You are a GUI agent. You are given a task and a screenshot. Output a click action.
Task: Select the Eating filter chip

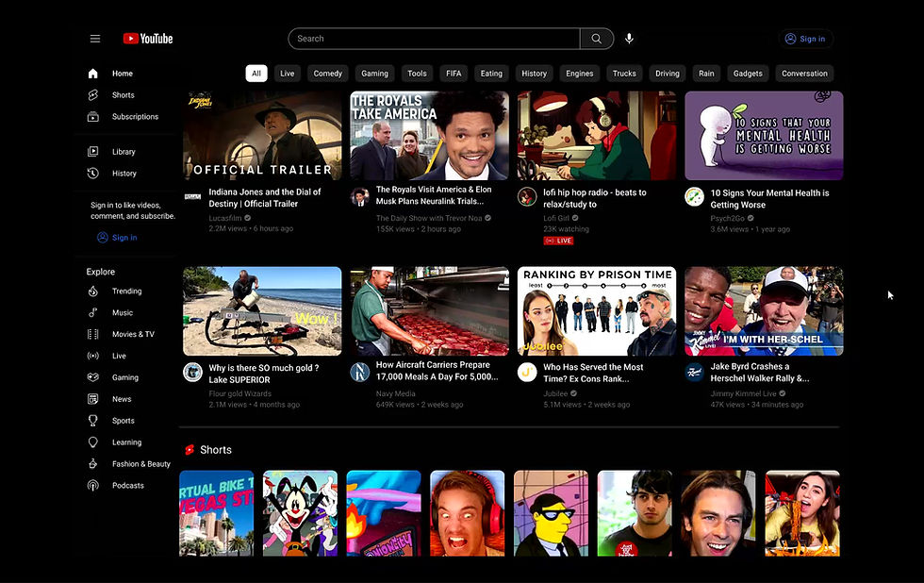pyautogui.click(x=491, y=74)
